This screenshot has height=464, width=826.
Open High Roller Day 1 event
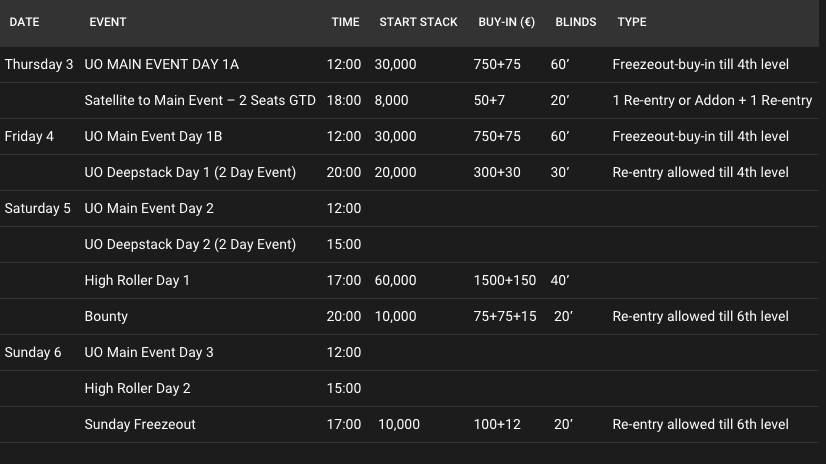pos(137,280)
